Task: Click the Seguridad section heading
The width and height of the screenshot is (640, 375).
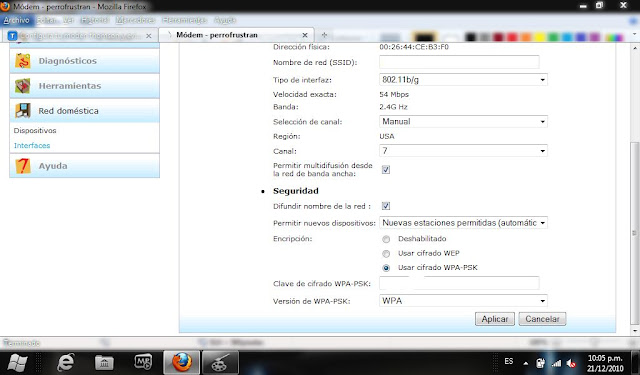Action: tap(296, 191)
